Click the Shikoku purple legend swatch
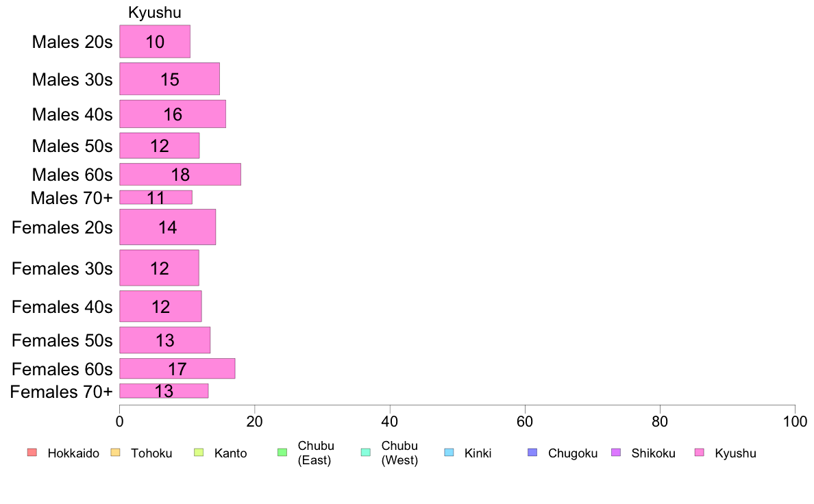This screenshot has width=814, height=504. click(616, 453)
